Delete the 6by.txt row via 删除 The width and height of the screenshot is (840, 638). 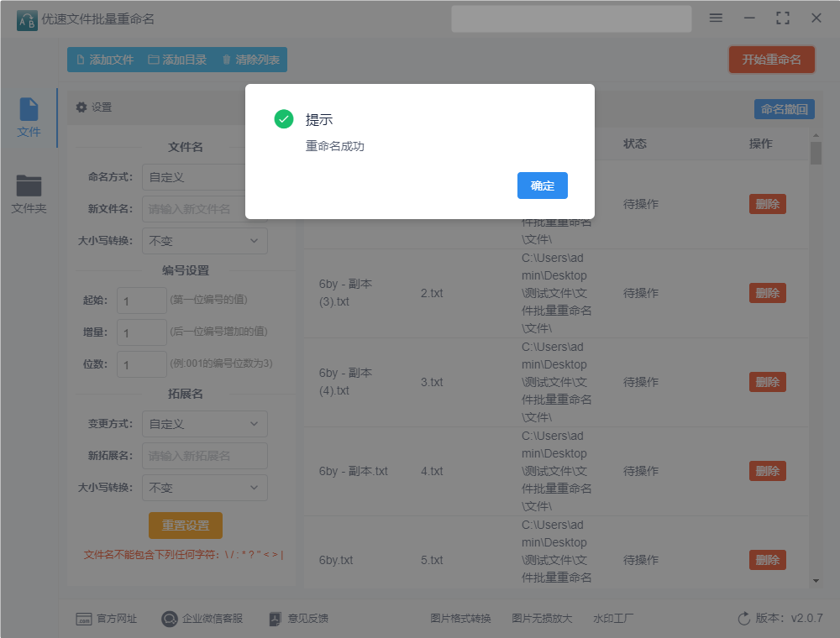767,560
